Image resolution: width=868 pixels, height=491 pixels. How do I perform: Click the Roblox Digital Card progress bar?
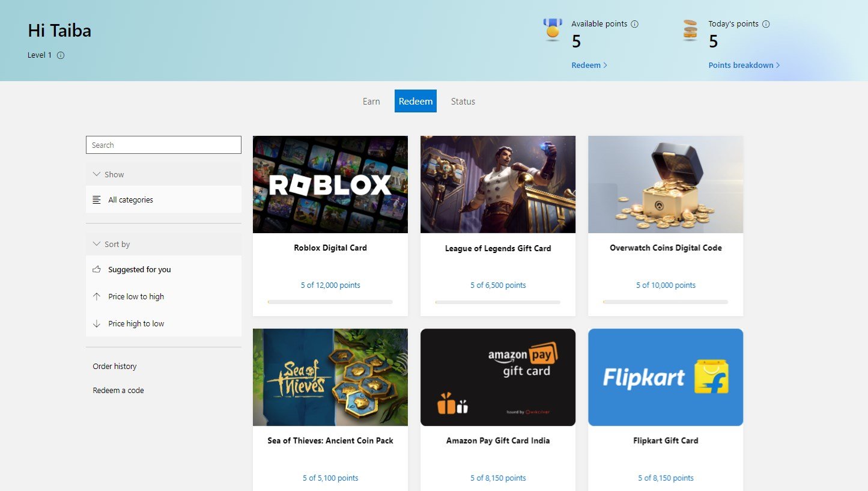tap(330, 302)
